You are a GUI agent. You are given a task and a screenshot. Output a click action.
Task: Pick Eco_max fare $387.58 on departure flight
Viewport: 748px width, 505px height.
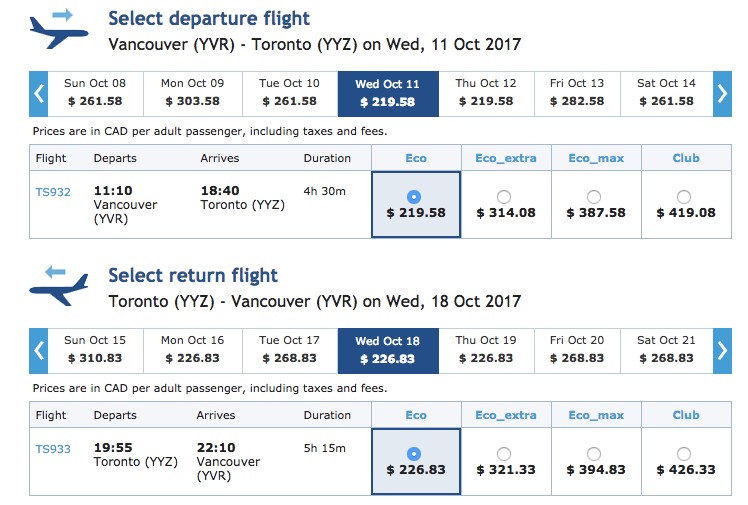(593, 197)
